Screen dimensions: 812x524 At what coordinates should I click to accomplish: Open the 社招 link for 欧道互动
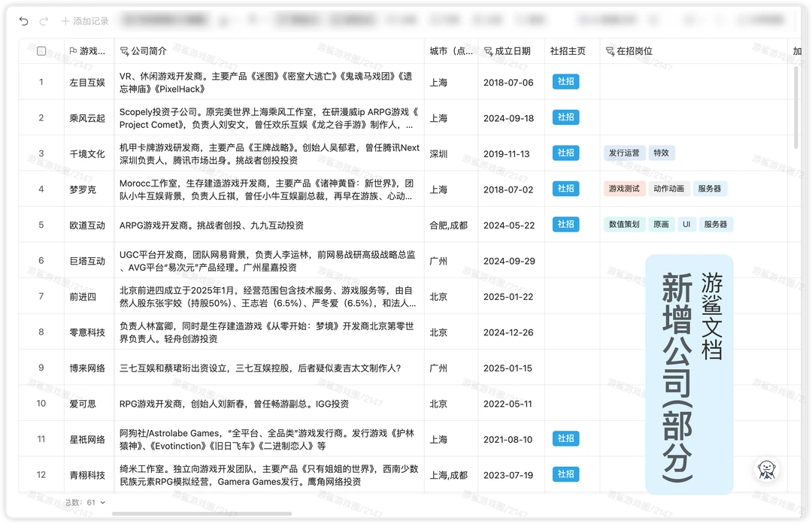coord(565,225)
